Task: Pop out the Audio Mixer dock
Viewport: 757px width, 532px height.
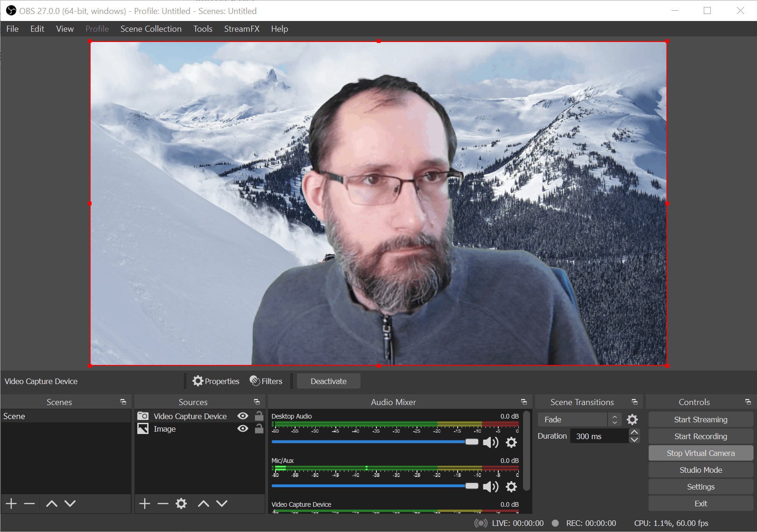Action: point(524,402)
